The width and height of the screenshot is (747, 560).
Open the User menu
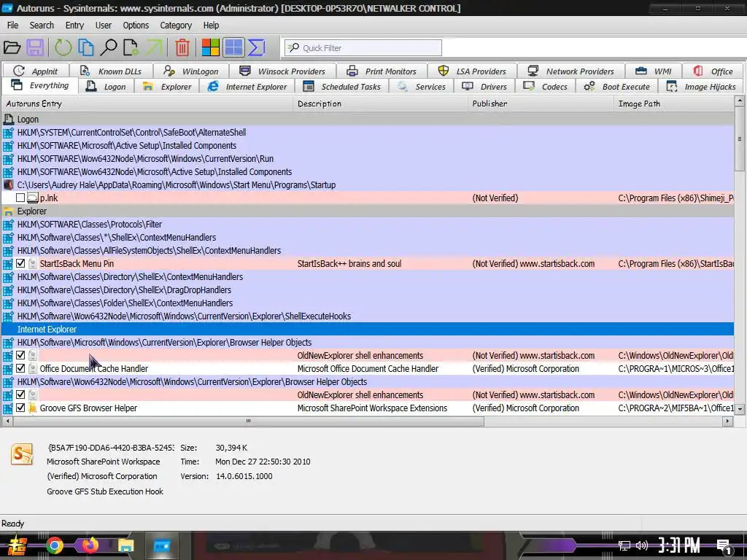[x=104, y=26]
